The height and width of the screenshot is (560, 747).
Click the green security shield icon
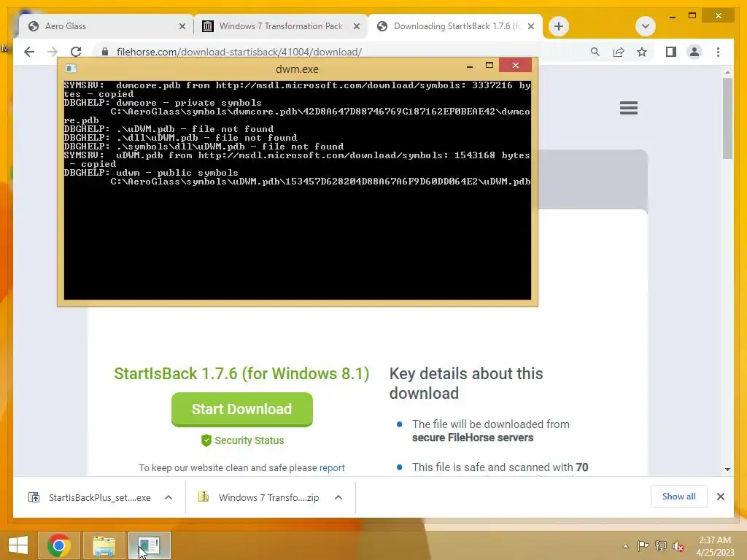[206, 440]
